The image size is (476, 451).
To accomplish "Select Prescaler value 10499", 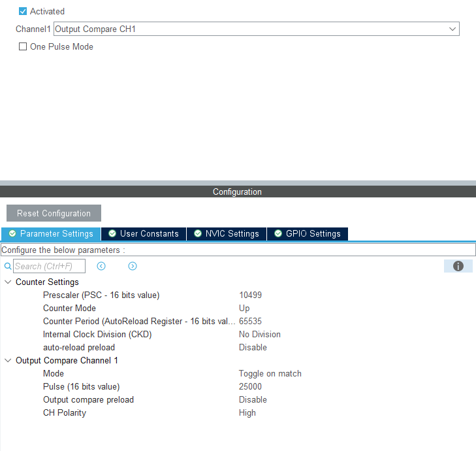I will 251,295.
